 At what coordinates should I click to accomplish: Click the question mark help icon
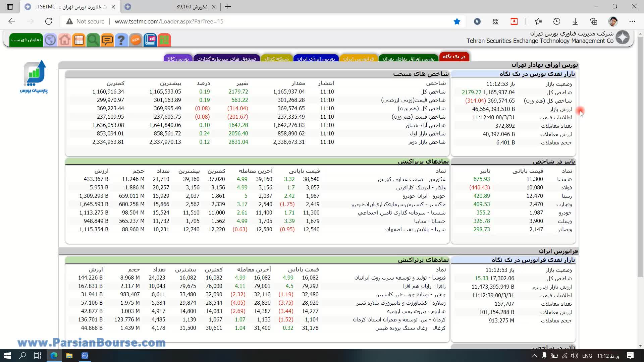(x=121, y=40)
